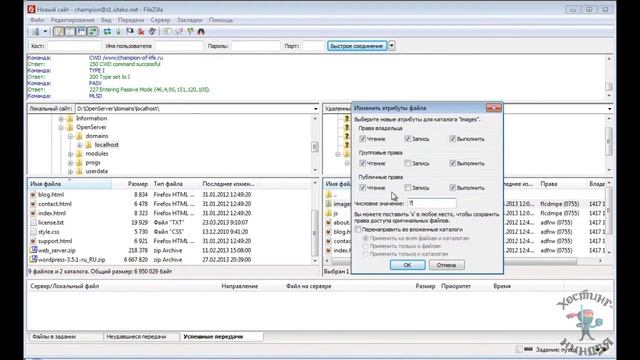The image size is (640, 360).
Task: Open the Файл menu
Action: click(x=37, y=20)
